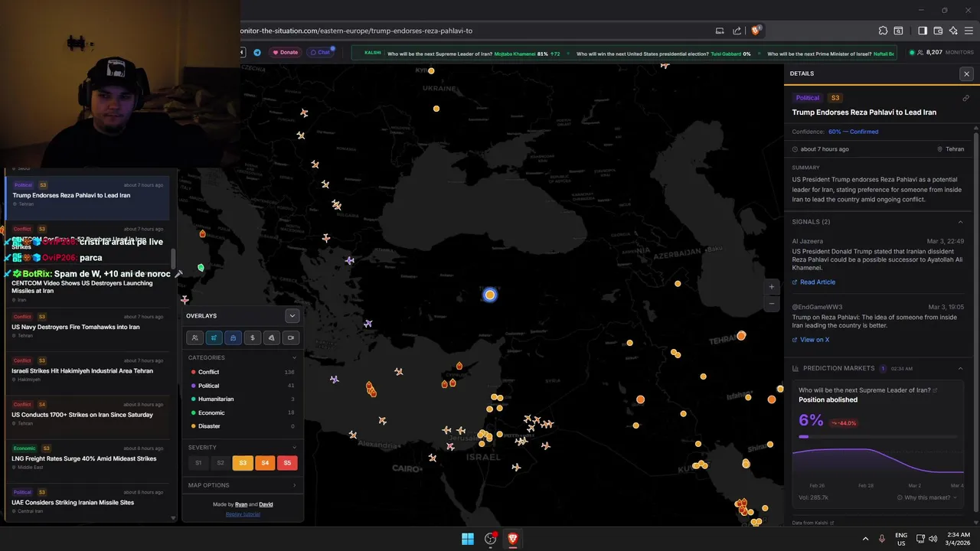Open Ryan's credit link
This screenshot has height=551, width=980.
[x=241, y=504]
